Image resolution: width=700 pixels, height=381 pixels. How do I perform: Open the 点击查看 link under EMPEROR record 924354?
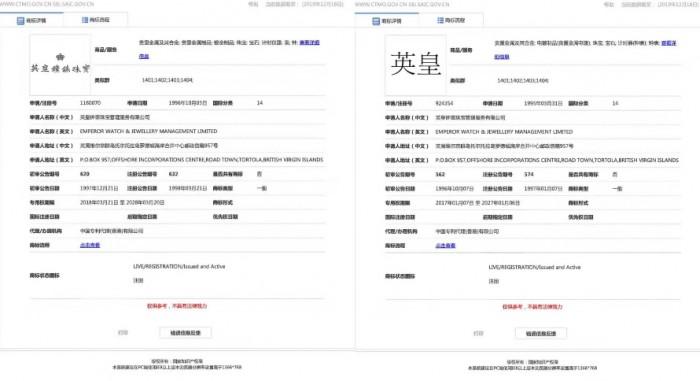[x=446, y=246]
